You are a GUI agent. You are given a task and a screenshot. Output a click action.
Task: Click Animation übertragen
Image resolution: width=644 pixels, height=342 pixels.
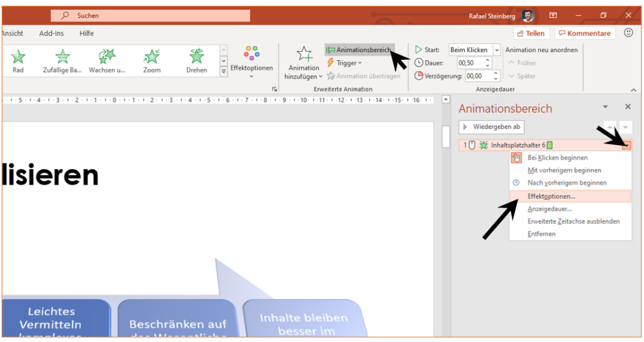click(364, 76)
